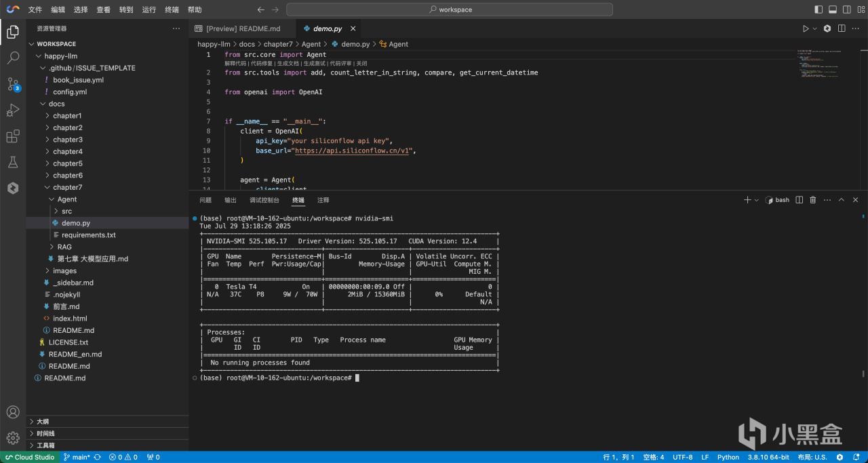Split the bash terminal

coord(799,200)
